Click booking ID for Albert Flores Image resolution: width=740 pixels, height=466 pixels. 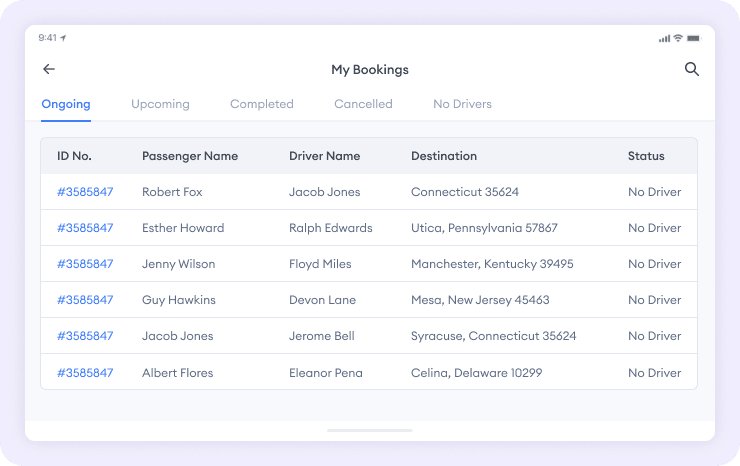(x=85, y=373)
